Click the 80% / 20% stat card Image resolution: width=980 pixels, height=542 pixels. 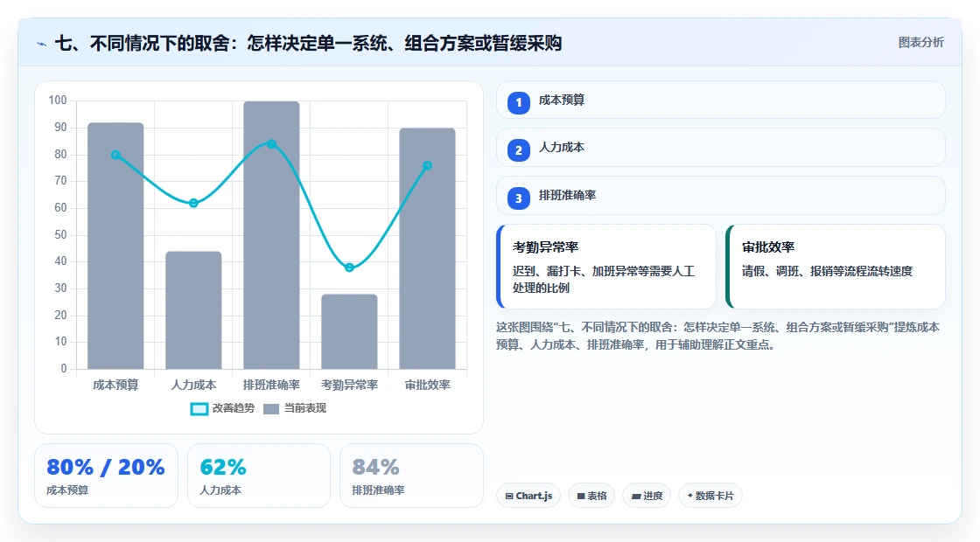(x=106, y=476)
